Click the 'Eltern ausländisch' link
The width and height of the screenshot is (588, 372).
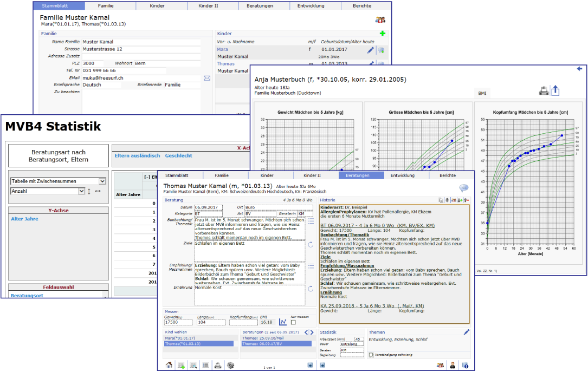coord(137,155)
